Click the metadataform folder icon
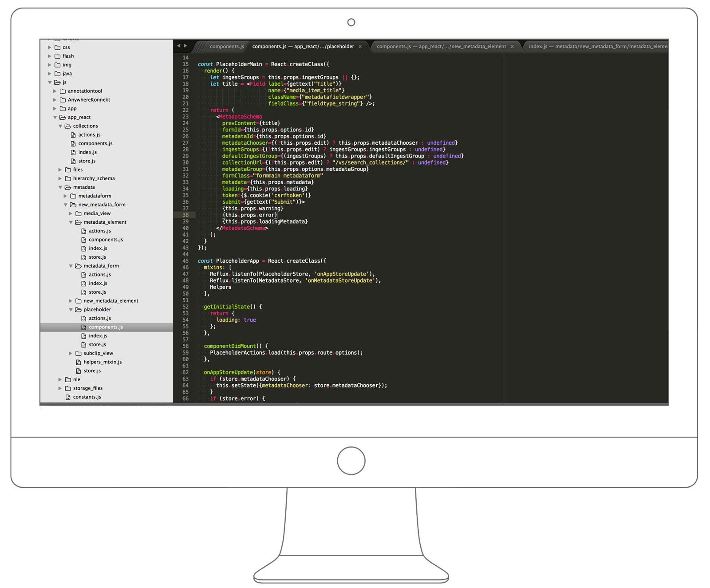Image resolution: width=710 pixels, height=588 pixels. 74,196
